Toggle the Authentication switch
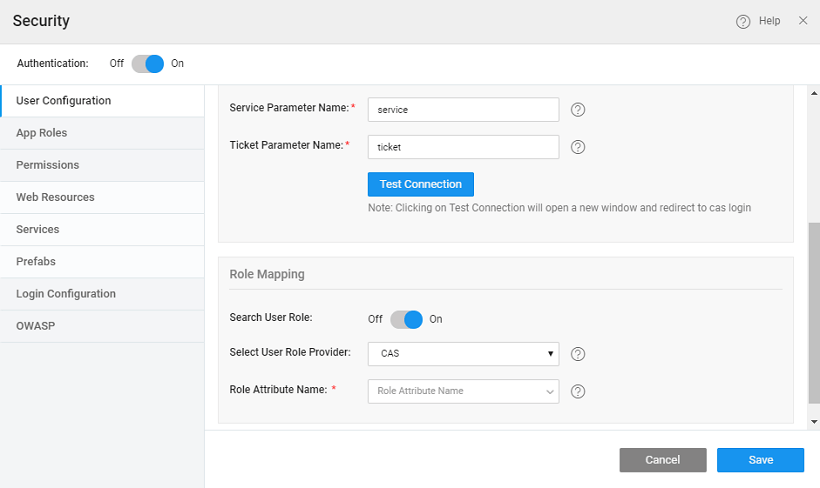The width and height of the screenshot is (820, 488). point(147,63)
